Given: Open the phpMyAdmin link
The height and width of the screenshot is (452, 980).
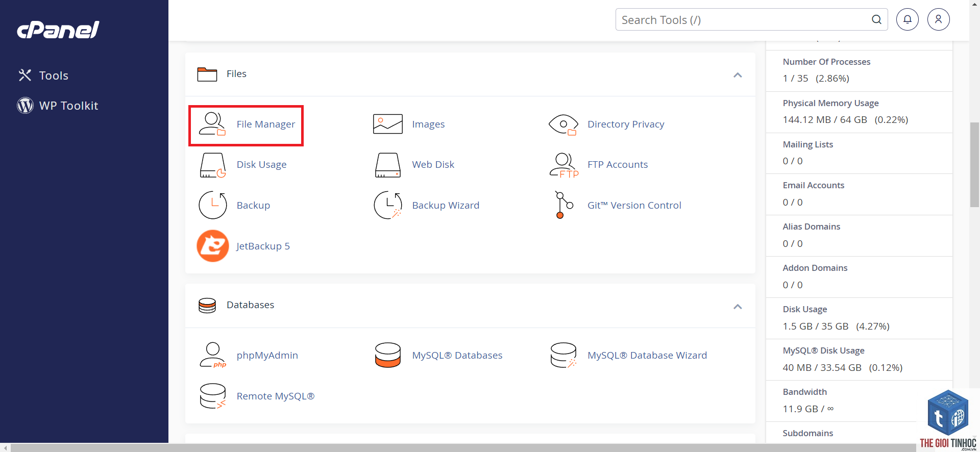Looking at the screenshot, I should (x=267, y=355).
